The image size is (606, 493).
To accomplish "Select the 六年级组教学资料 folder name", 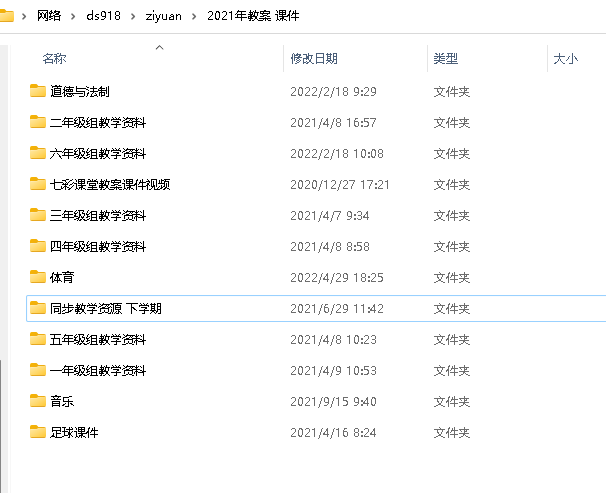I will click(98, 154).
